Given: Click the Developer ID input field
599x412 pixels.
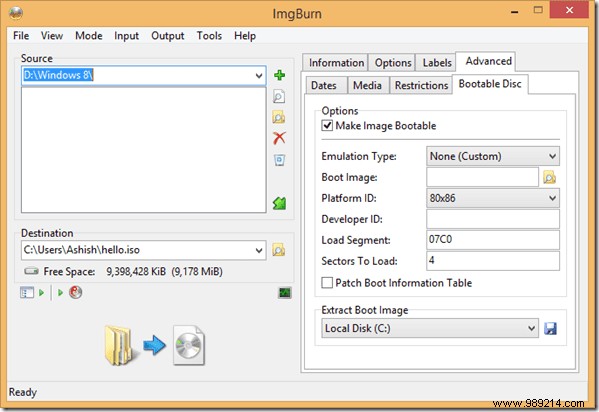Looking at the screenshot, I should coord(493,219).
